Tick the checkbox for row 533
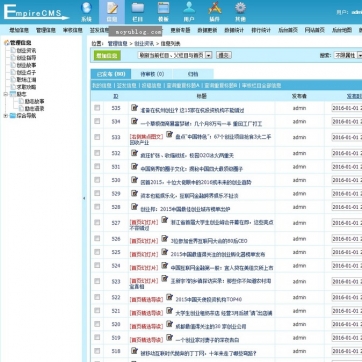 click(x=97, y=137)
